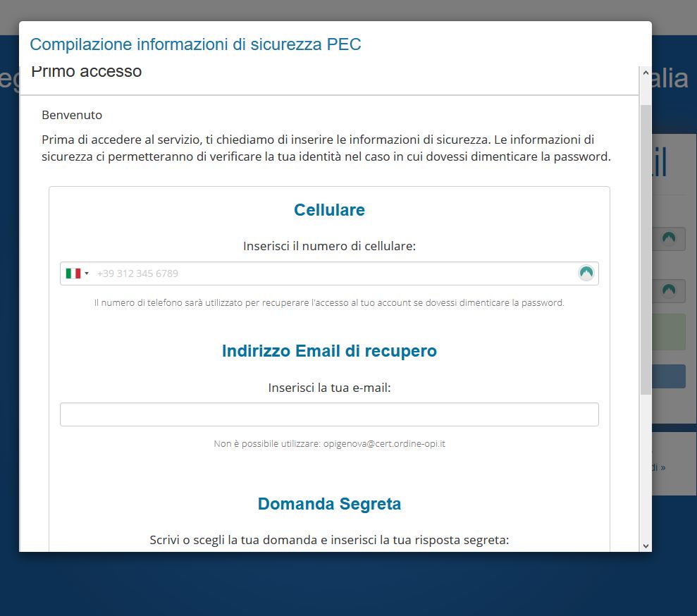Focus the cellulare phone number input

(331, 273)
